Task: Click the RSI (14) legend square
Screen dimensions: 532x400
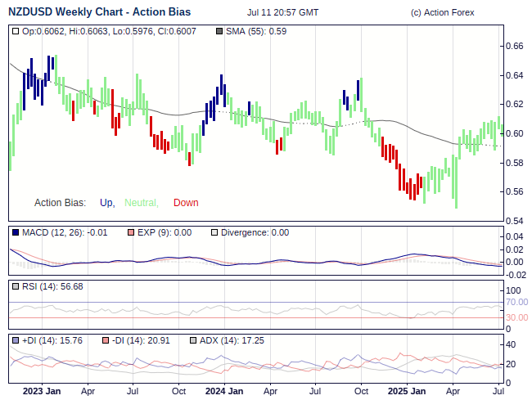Action: [16, 286]
